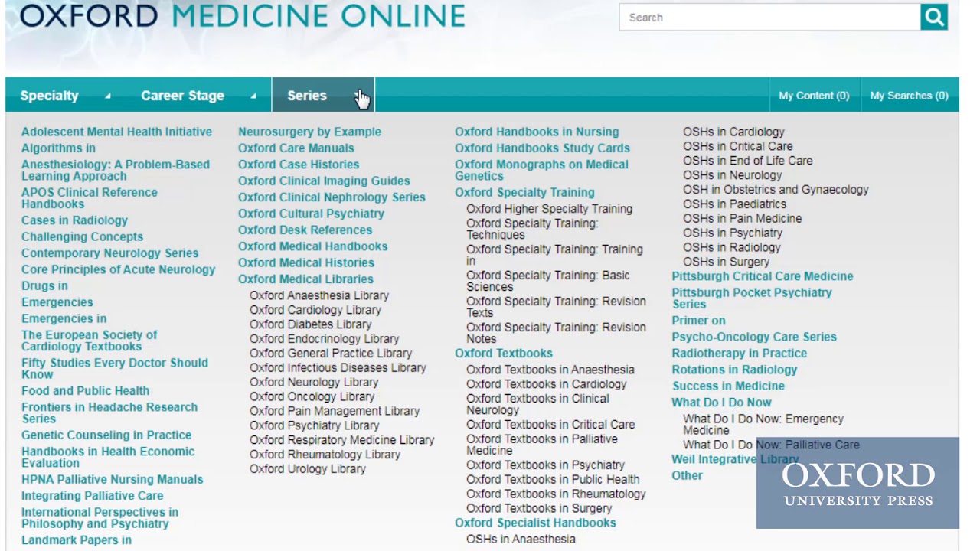The height and width of the screenshot is (551, 980).
Task: Open Adolescent Mental Health Initiative series
Action: point(116,132)
